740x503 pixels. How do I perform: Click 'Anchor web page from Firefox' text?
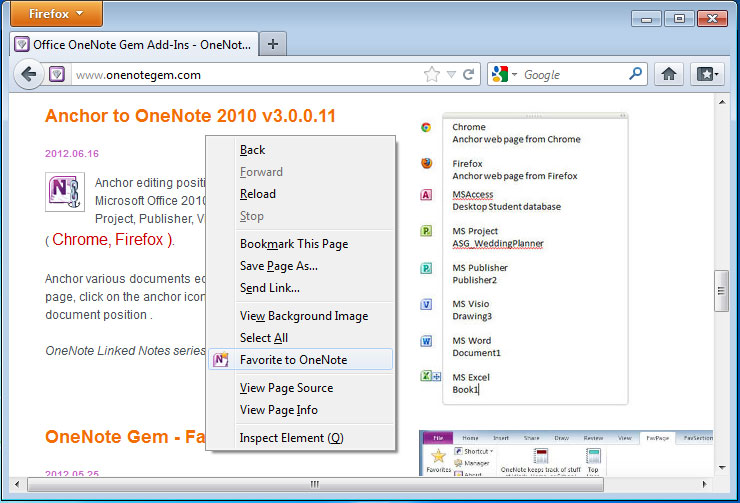coord(515,176)
